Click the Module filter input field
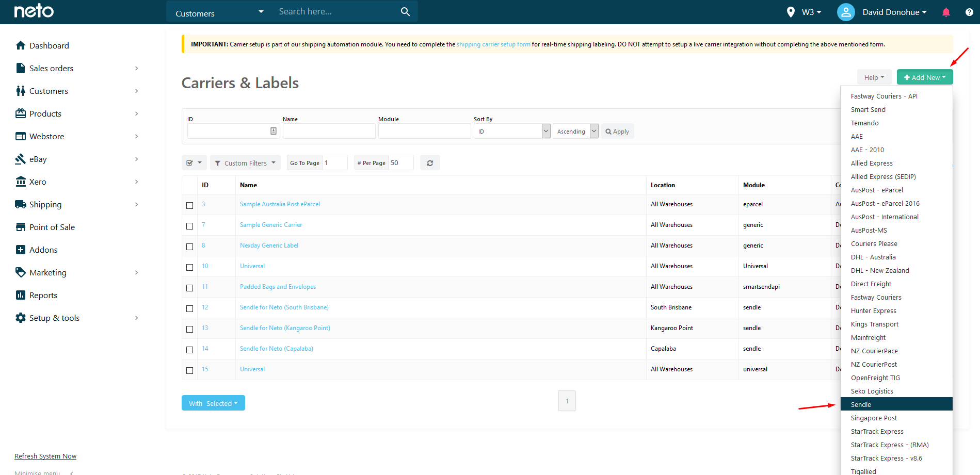 [x=424, y=131]
